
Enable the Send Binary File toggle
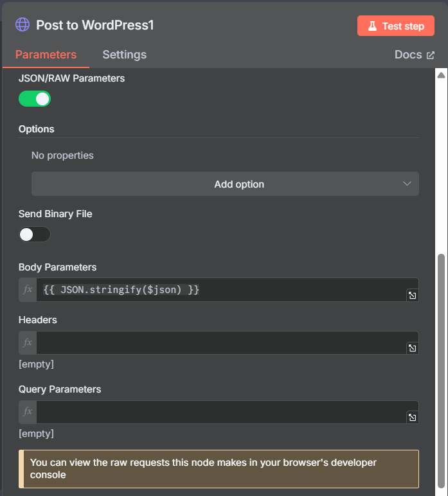point(35,235)
